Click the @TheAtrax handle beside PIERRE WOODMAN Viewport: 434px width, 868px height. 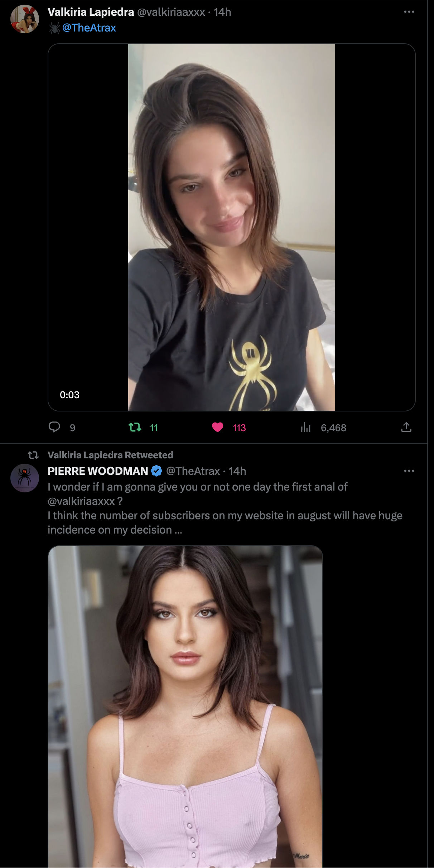(x=193, y=471)
